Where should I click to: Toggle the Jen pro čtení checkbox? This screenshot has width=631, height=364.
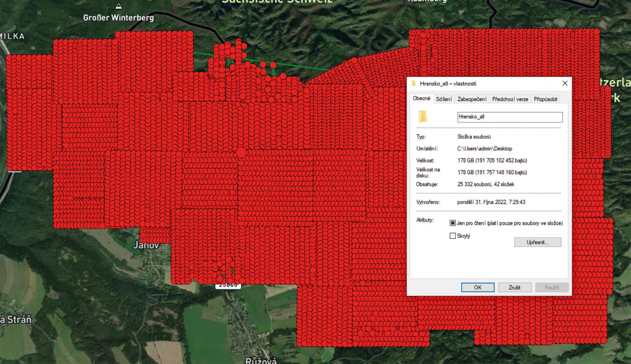pyautogui.click(x=453, y=223)
